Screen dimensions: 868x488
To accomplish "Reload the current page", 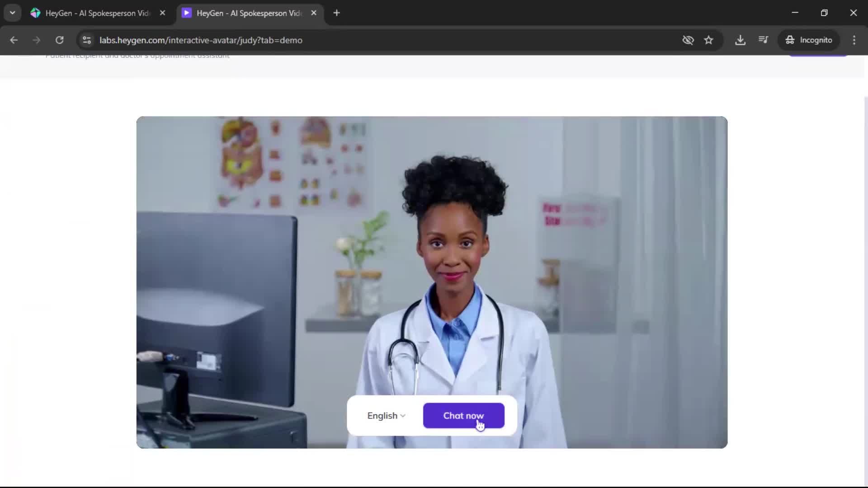I will pos(59,40).
